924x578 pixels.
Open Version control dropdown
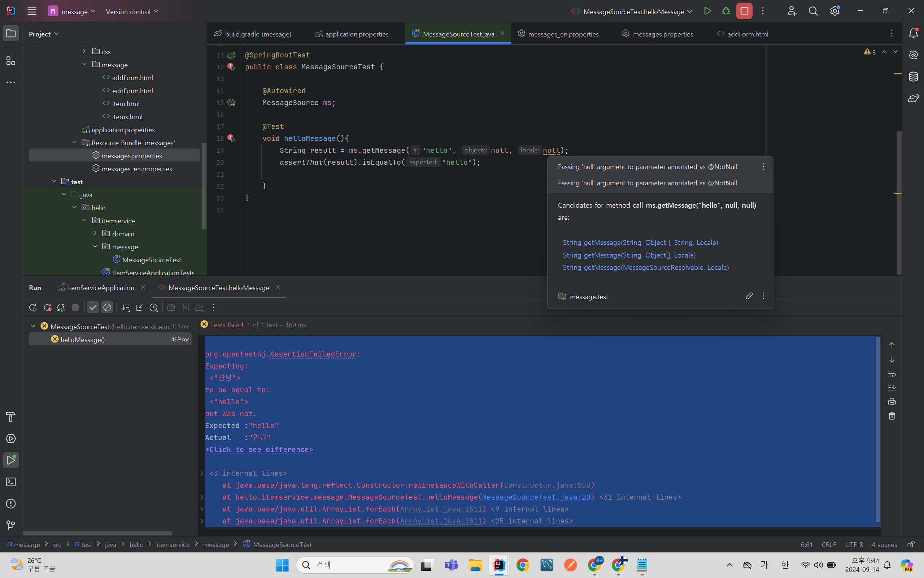[132, 12]
